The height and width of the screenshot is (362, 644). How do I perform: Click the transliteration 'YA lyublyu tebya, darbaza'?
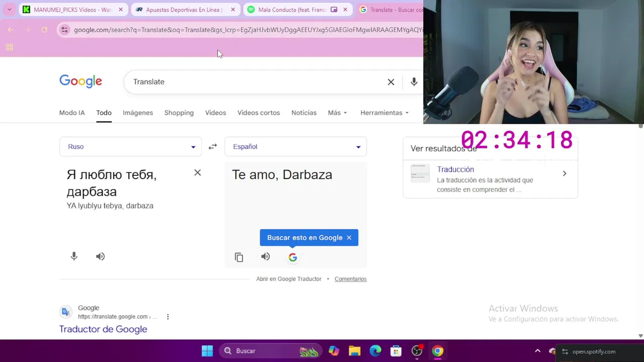(x=110, y=206)
